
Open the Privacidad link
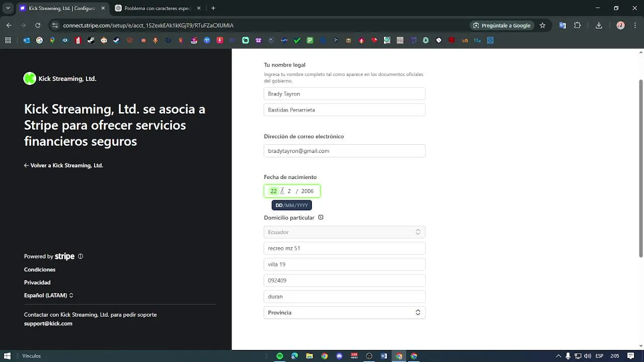(x=37, y=283)
